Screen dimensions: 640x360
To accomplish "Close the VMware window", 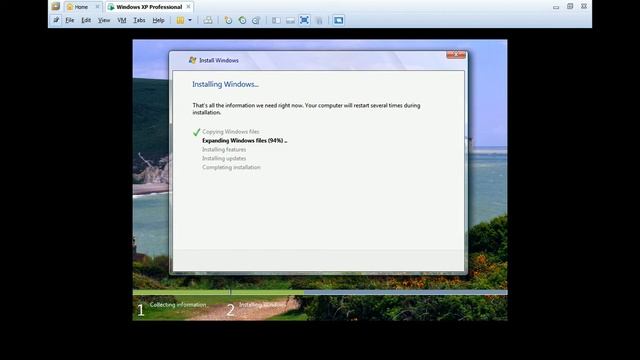I will (x=584, y=6).
